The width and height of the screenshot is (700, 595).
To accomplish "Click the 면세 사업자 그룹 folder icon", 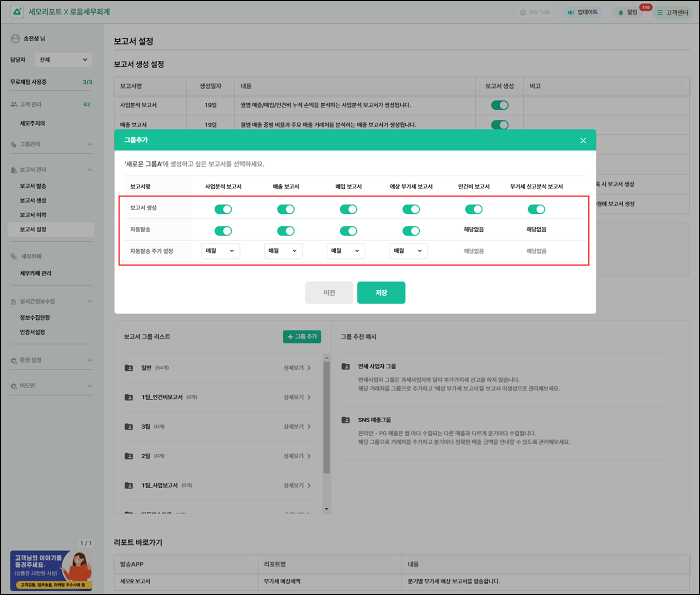I will [x=346, y=366].
